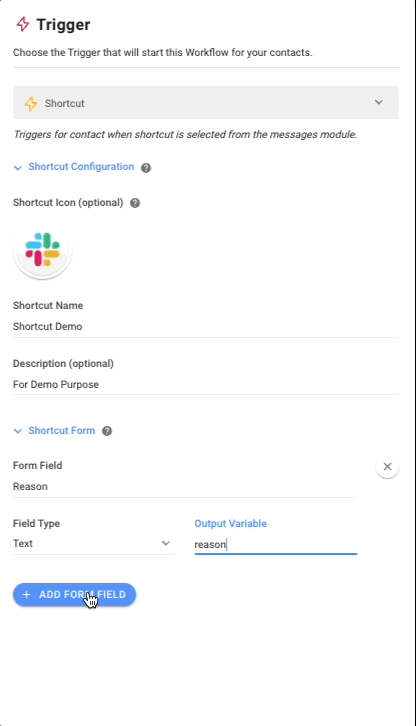Click help icon beside Shortcut Icon (optional)
Screen dimensions: 416x726
(x=135, y=203)
